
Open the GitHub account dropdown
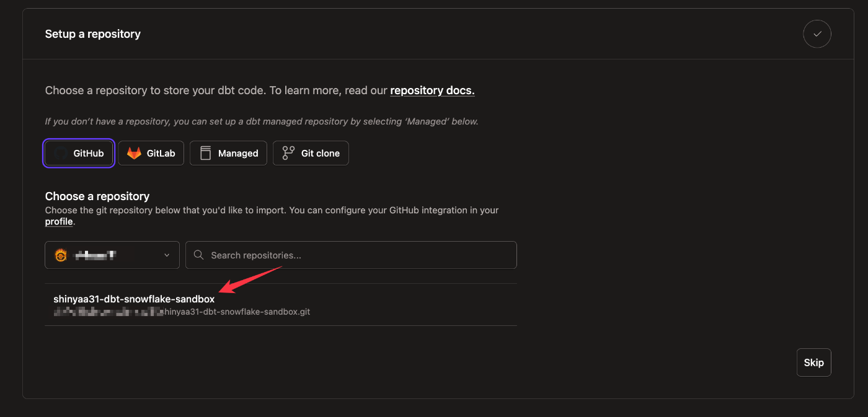[x=112, y=255]
